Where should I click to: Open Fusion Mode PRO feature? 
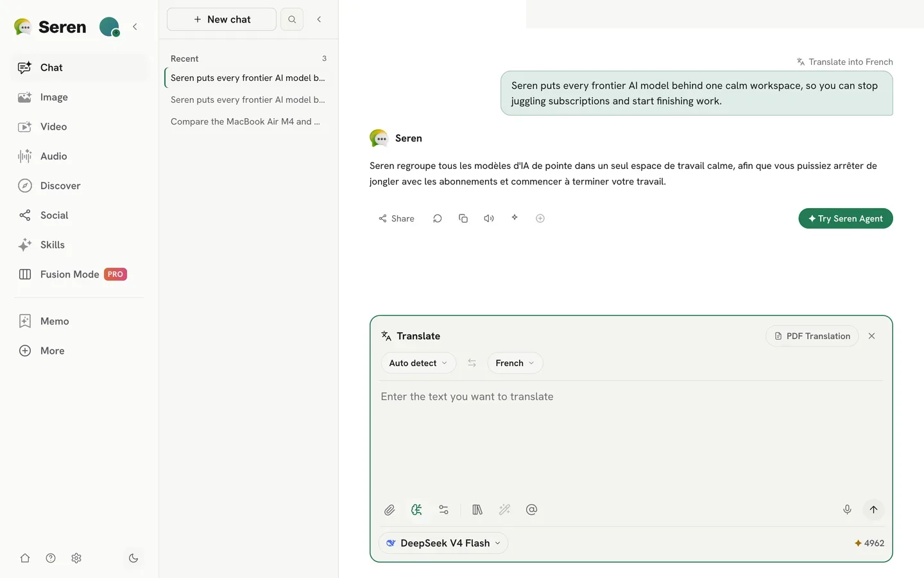coord(80,274)
